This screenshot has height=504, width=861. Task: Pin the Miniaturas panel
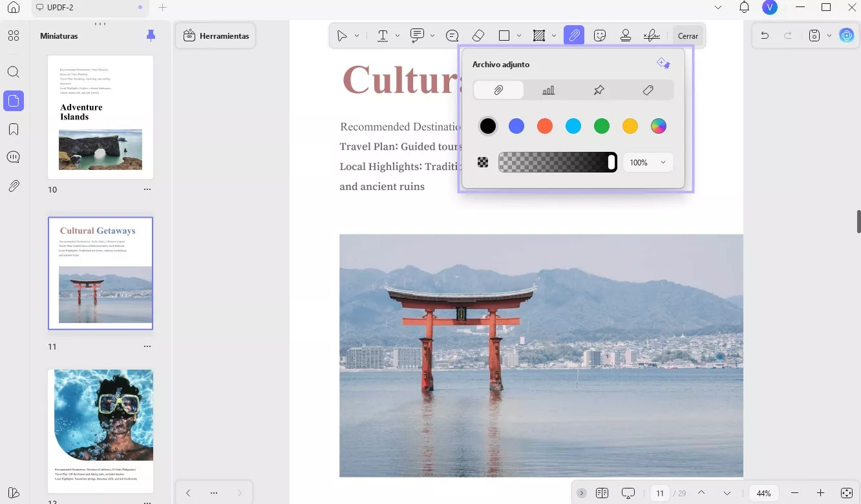[x=151, y=36]
